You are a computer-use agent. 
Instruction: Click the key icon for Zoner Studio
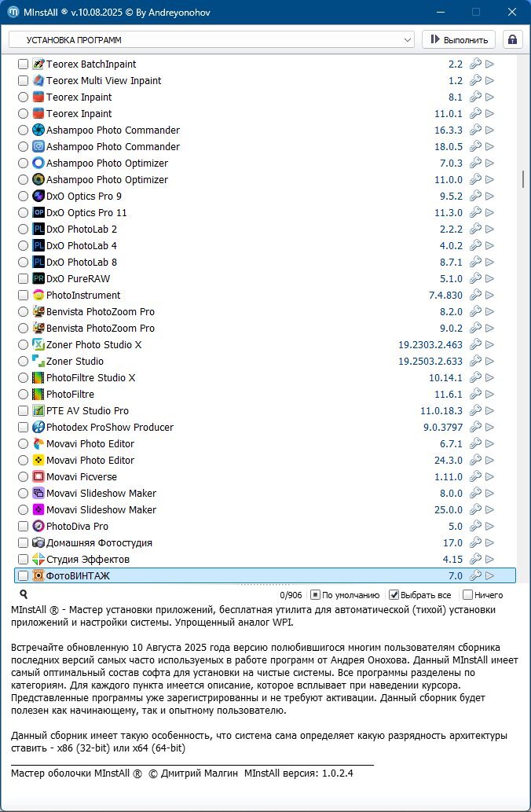point(475,362)
